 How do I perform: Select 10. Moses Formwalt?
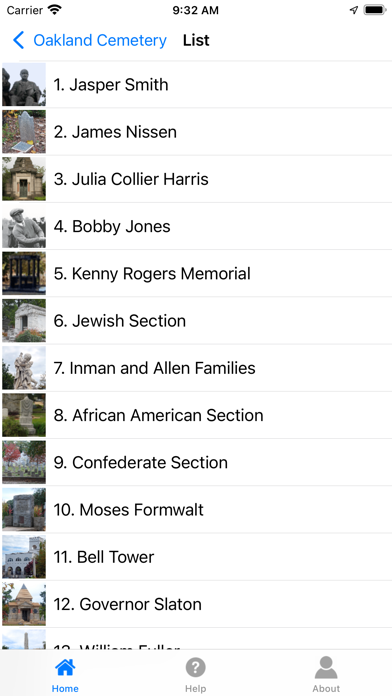tap(196, 510)
